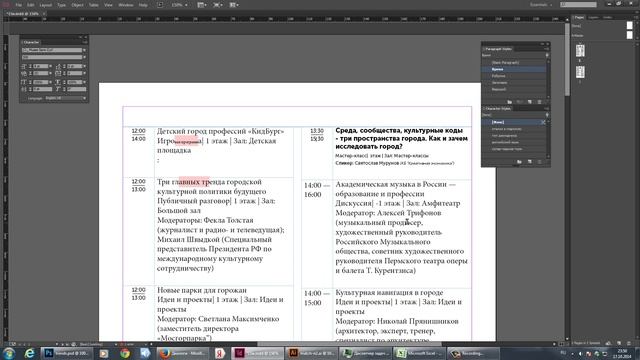
Task: Open the Object menu
Action: (x=77, y=5)
